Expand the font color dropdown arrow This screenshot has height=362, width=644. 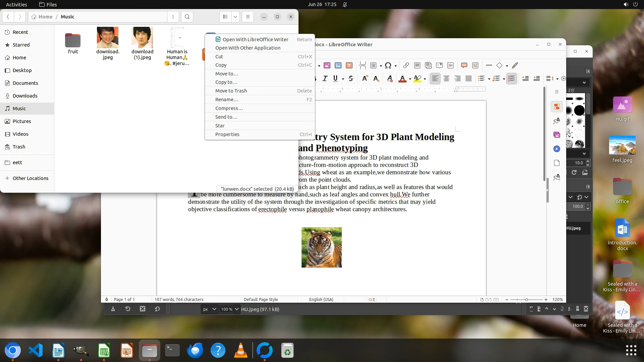point(410,79)
